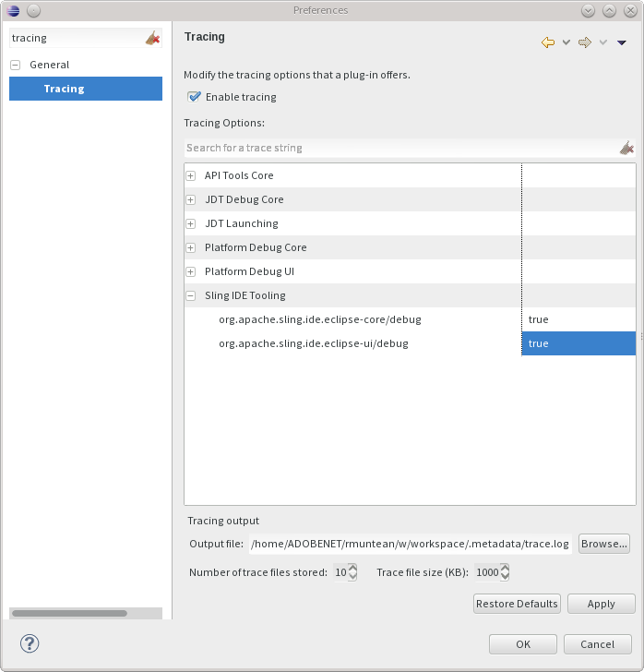Select org.apache.sling.ide.eclipse-core/debug trace option
The image size is (644, 672).
(319, 319)
